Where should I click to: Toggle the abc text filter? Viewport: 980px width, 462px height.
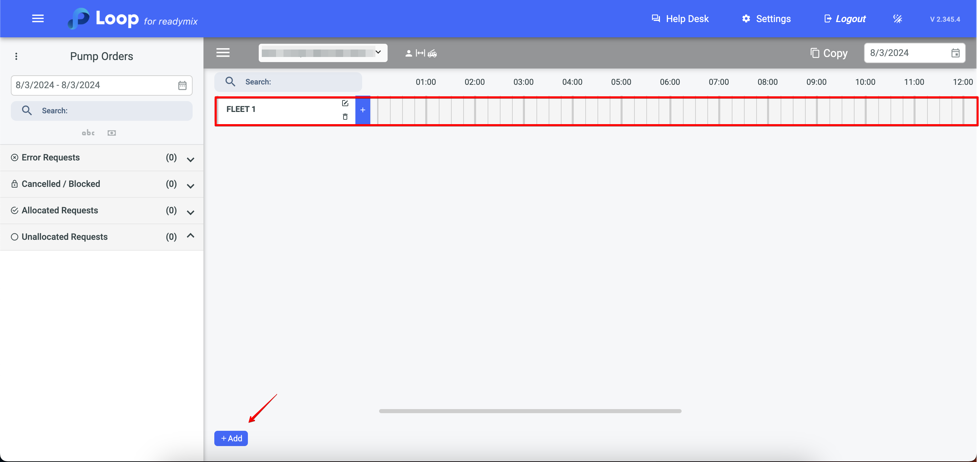(88, 133)
